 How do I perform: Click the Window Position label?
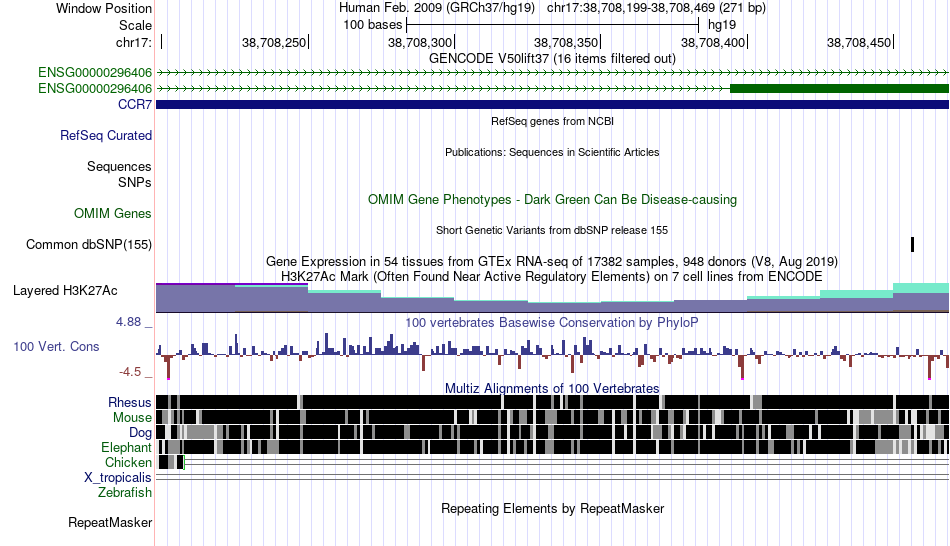(104, 8)
